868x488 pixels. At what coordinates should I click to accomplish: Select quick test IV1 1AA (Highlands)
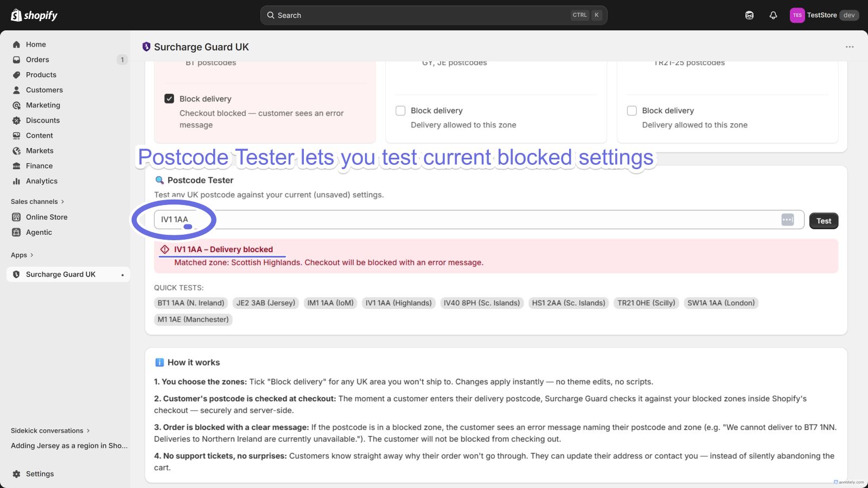click(399, 303)
